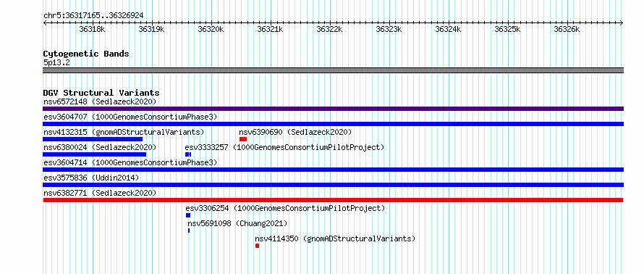Open the nsv4114350 (gnomADStructuralVariants) label
Image resolution: width=644 pixels, height=274 pixels.
tap(335, 238)
